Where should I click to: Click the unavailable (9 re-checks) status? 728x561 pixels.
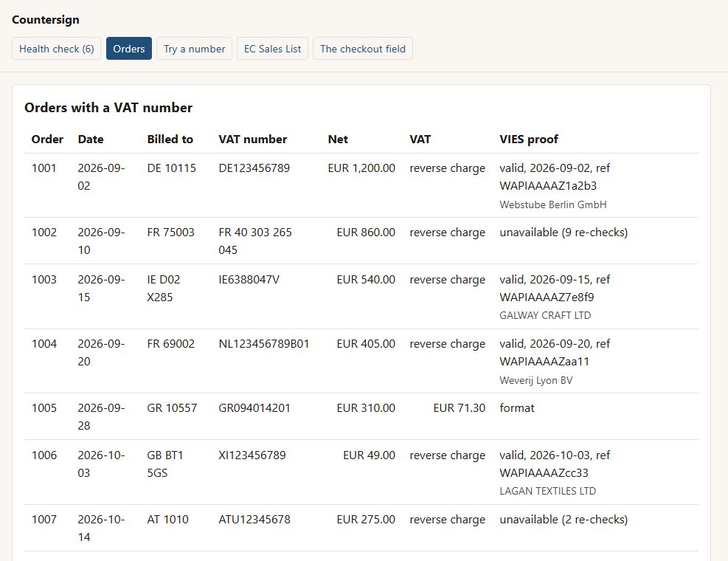[x=564, y=232]
